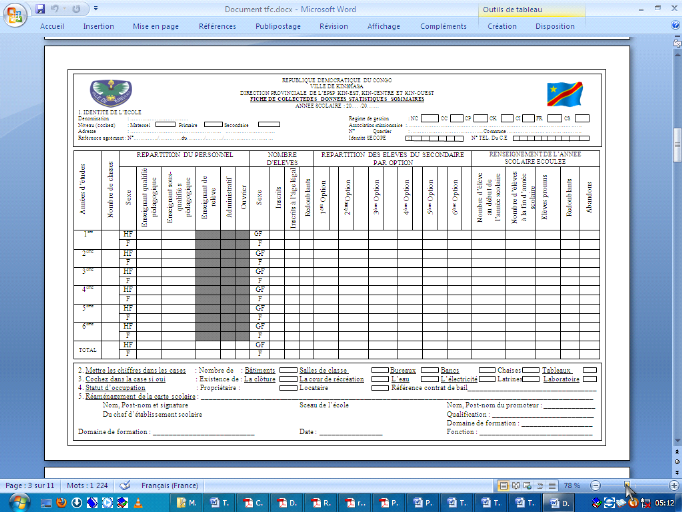Image resolution: width=682 pixels, height=512 pixels.
Task: Adjust the zoom slider handle
Action: 627,485
